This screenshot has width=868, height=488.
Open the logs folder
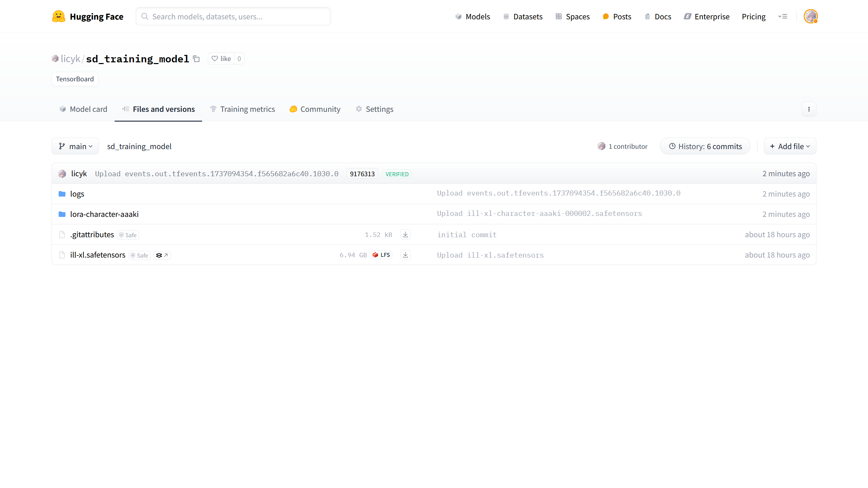[77, 194]
